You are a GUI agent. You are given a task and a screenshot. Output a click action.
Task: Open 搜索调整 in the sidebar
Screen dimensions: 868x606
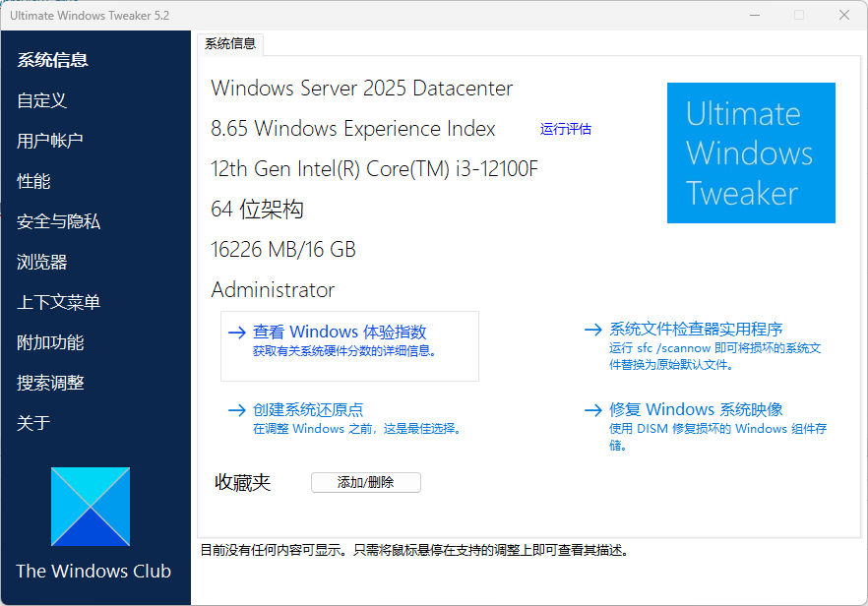50,383
